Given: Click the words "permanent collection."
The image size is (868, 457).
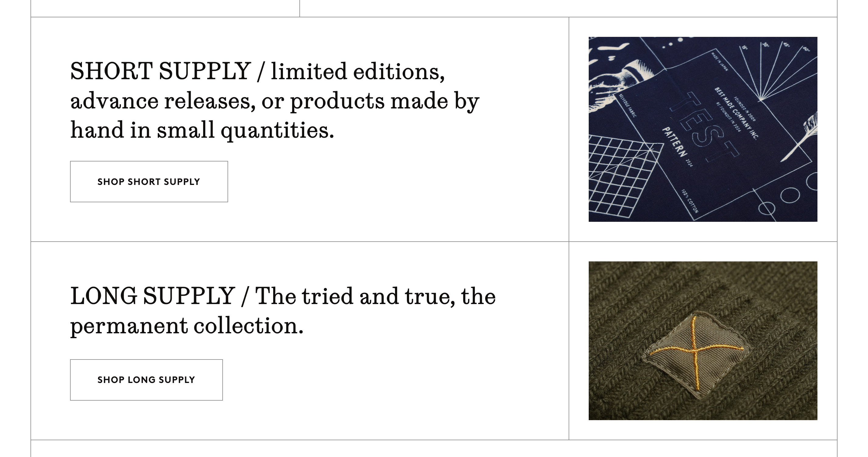Looking at the screenshot, I should pyautogui.click(x=187, y=326).
